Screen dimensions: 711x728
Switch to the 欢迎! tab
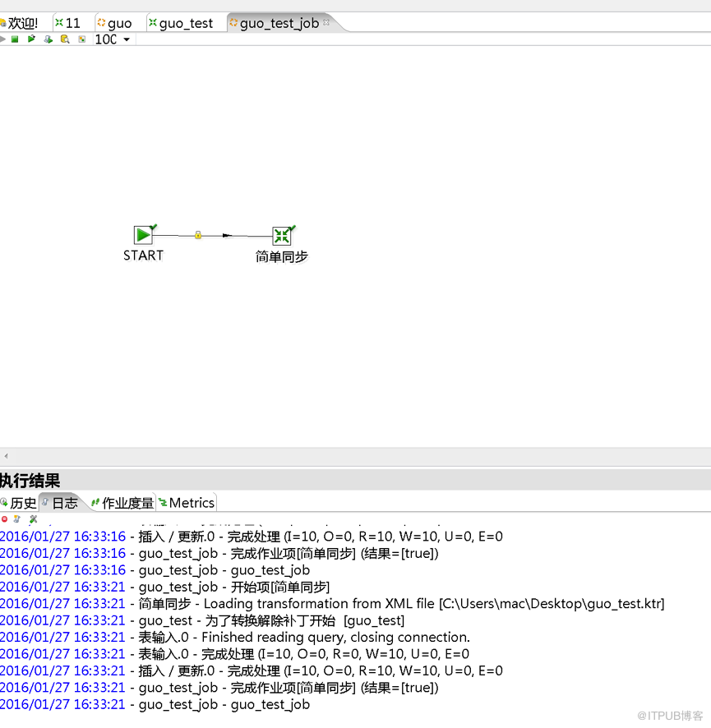point(20,23)
